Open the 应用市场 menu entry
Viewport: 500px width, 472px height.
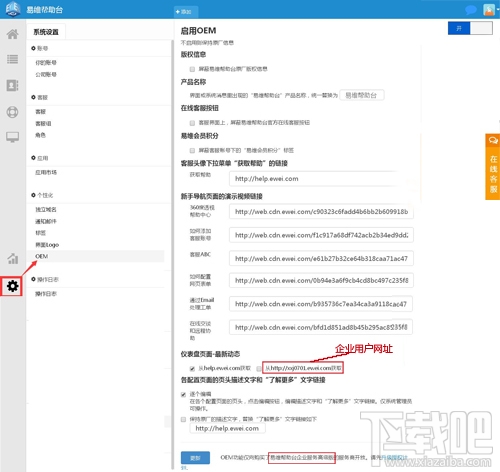[x=46, y=172]
